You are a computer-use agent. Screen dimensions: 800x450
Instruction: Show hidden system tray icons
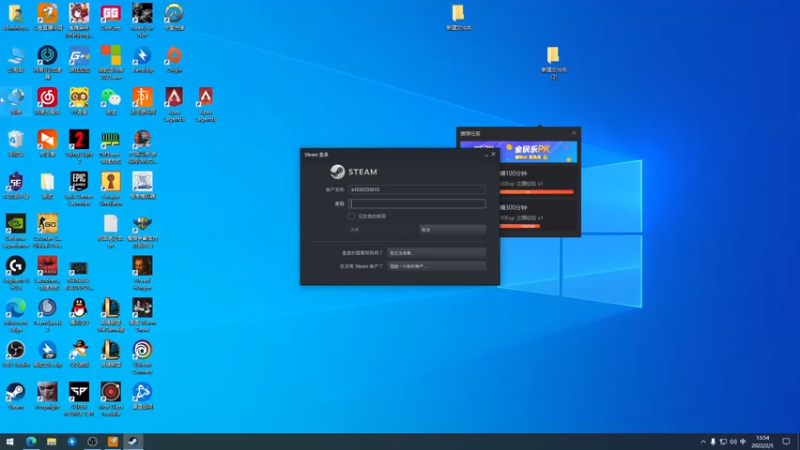click(x=703, y=442)
